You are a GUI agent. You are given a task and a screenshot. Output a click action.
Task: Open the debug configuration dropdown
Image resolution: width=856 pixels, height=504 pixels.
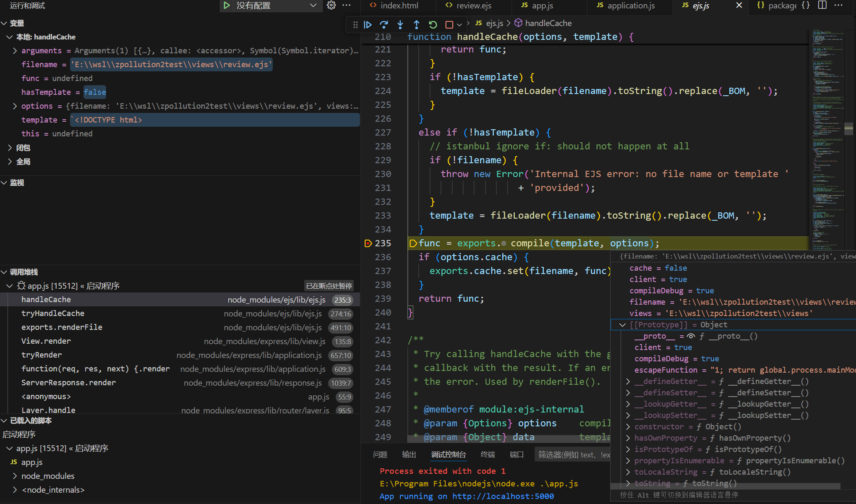click(313, 5)
